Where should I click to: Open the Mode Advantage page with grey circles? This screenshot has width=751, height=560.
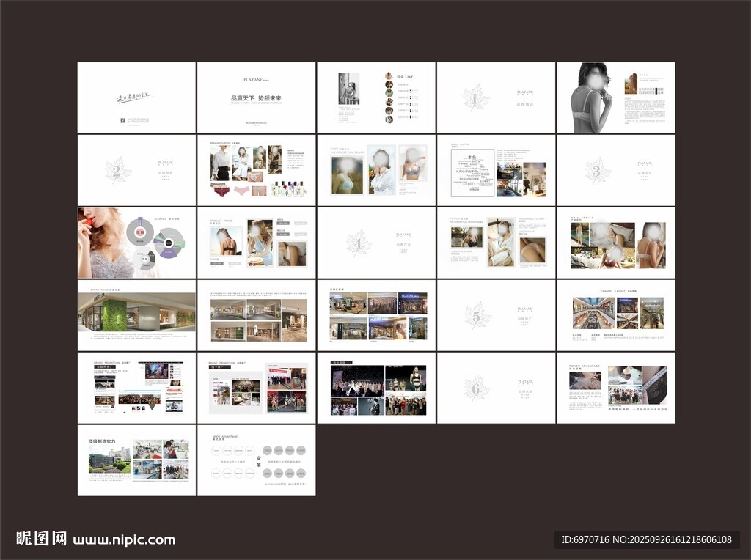[256, 460]
